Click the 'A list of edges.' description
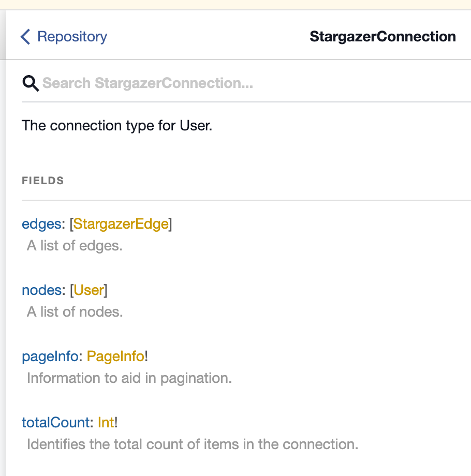 (x=75, y=246)
